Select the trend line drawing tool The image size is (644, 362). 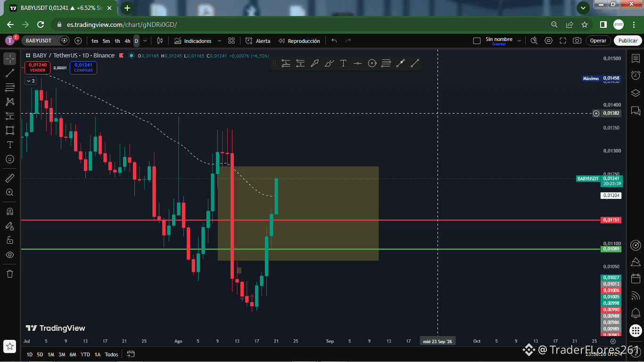click(10, 73)
